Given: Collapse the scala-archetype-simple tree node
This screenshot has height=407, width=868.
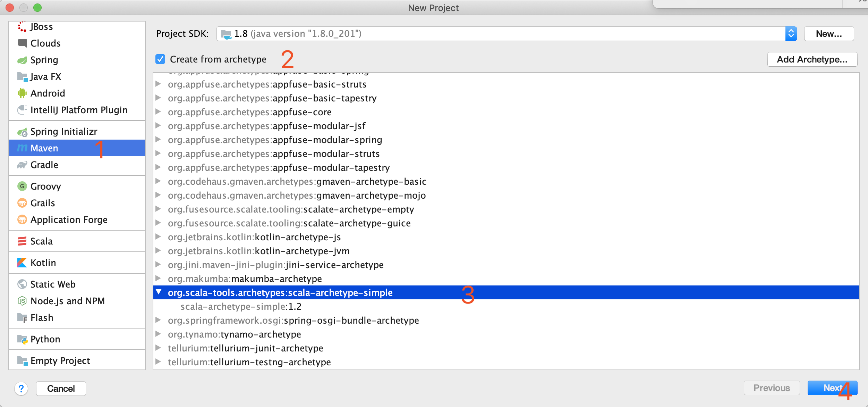Looking at the screenshot, I should [159, 292].
